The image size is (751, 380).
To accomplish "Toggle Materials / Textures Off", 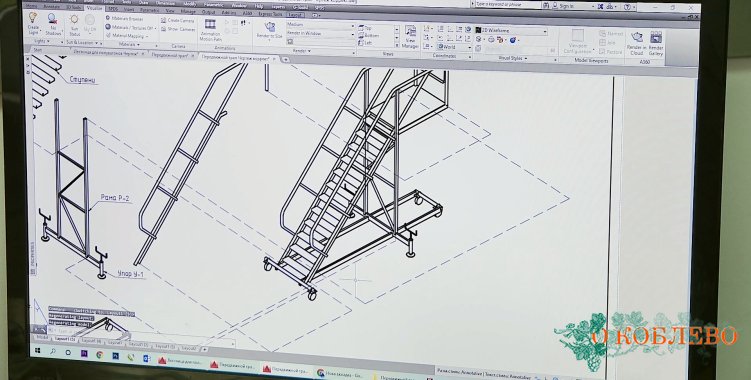I will (x=130, y=27).
